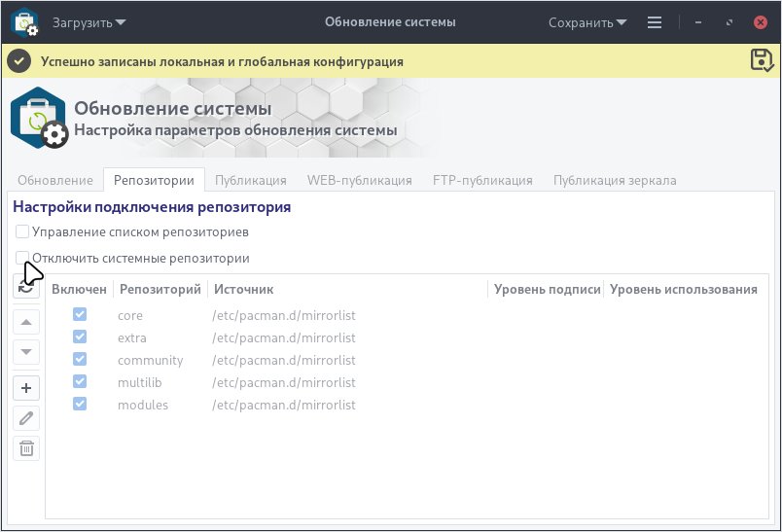The width and height of the screenshot is (782, 532).
Task: Toggle Отключить системные репозитории checkbox
Action: tap(22, 258)
